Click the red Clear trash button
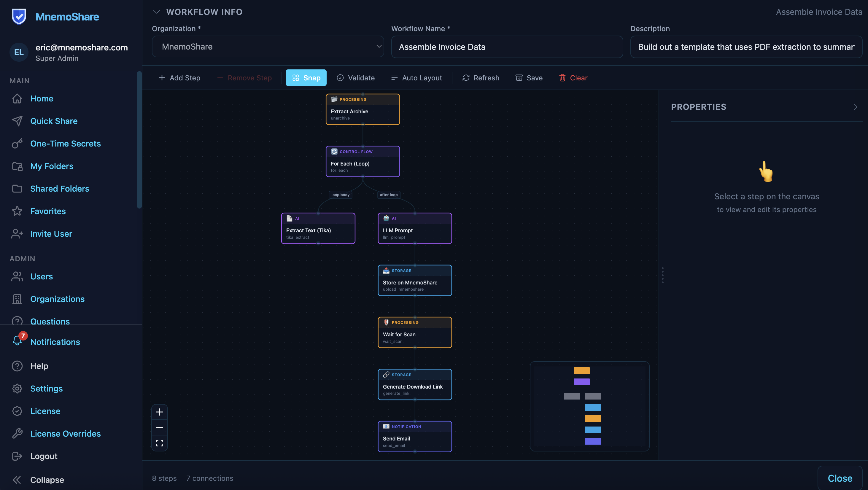Image resolution: width=868 pixels, height=490 pixels. pos(573,78)
